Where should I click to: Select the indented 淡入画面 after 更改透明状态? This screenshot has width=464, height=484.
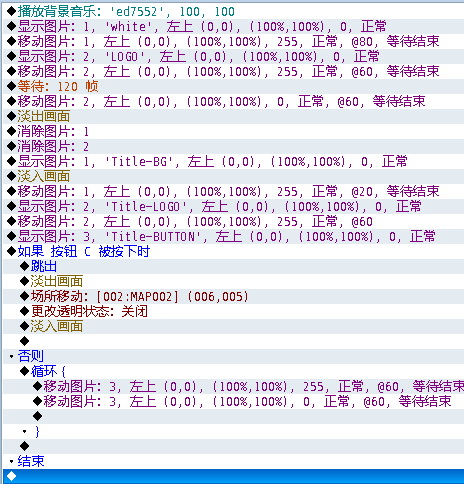click(x=233, y=327)
